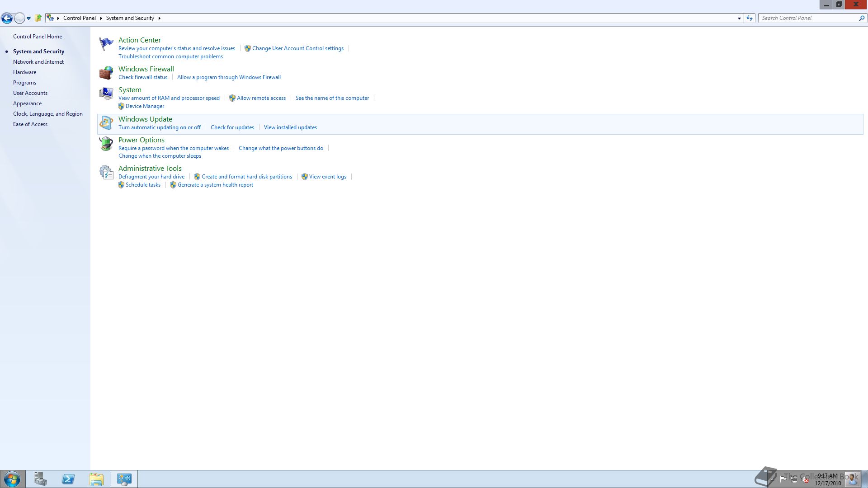Change User Account Control settings
Image resolution: width=868 pixels, height=488 pixels.
[x=298, y=48]
